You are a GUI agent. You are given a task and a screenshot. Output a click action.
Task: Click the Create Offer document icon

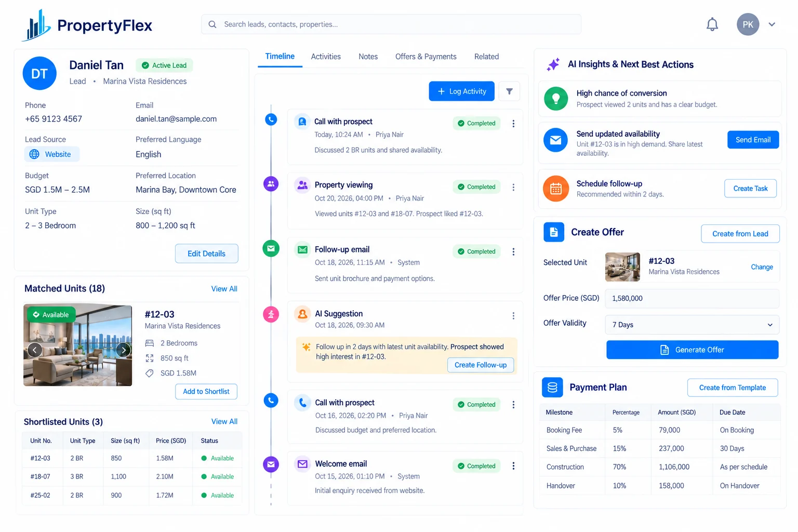pos(554,232)
